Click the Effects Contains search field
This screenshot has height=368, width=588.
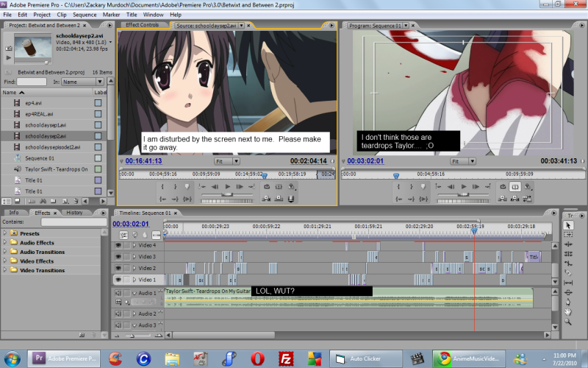(x=73, y=222)
